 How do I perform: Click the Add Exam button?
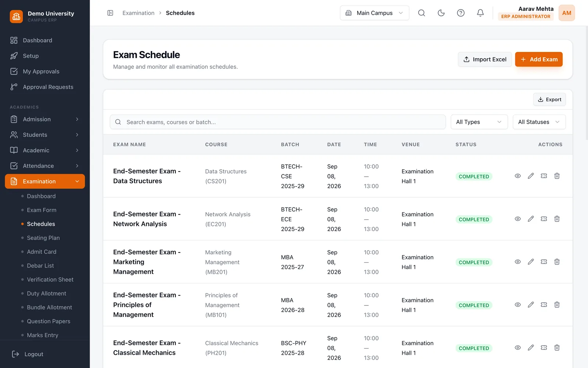pos(539,59)
